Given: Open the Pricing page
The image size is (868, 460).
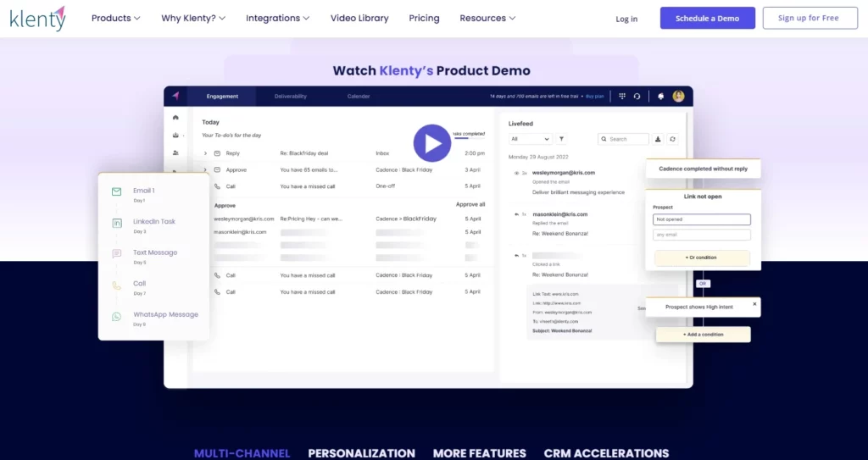Looking at the screenshot, I should pyautogui.click(x=424, y=19).
